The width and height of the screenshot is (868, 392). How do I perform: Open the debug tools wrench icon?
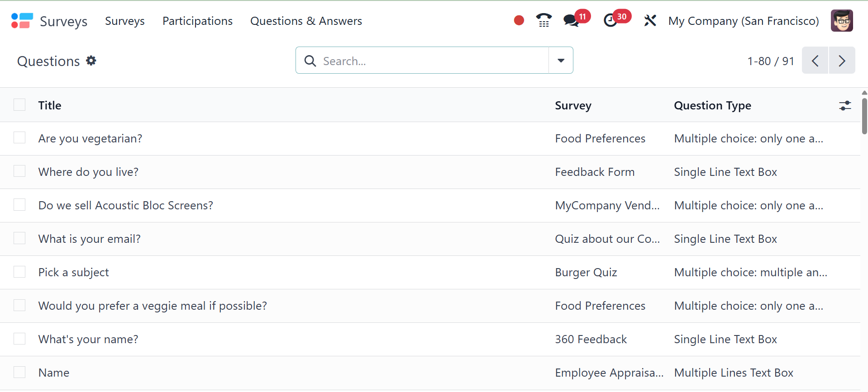tap(650, 21)
